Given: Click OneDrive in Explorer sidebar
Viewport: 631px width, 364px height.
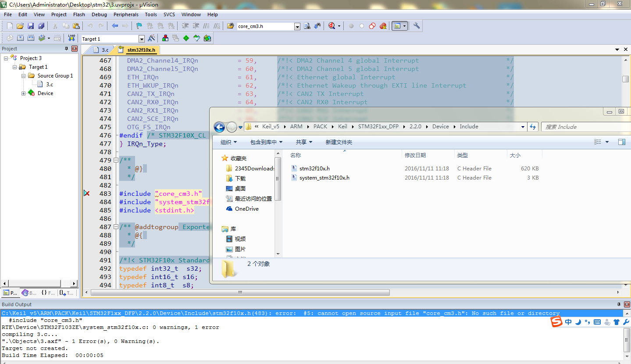Looking at the screenshot, I should tap(246, 209).
